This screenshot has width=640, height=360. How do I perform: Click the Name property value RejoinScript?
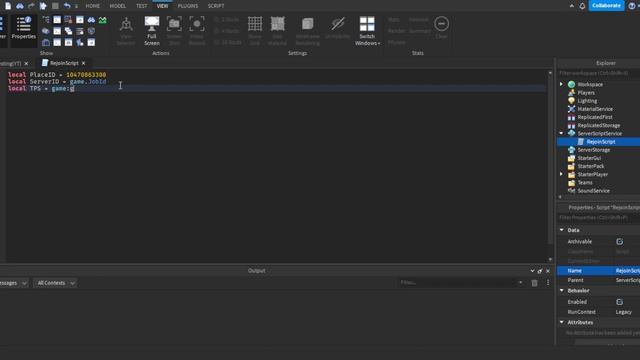[x=627, y=271]
